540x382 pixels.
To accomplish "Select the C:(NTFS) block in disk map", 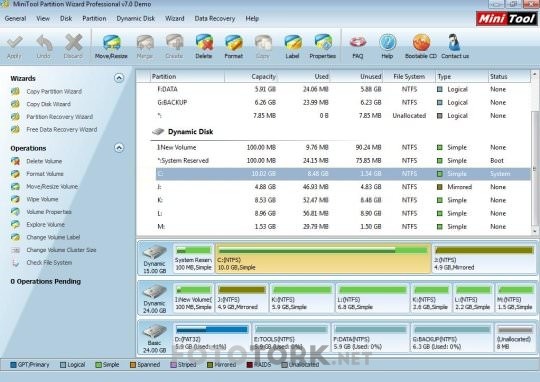I will pos(323,258).
